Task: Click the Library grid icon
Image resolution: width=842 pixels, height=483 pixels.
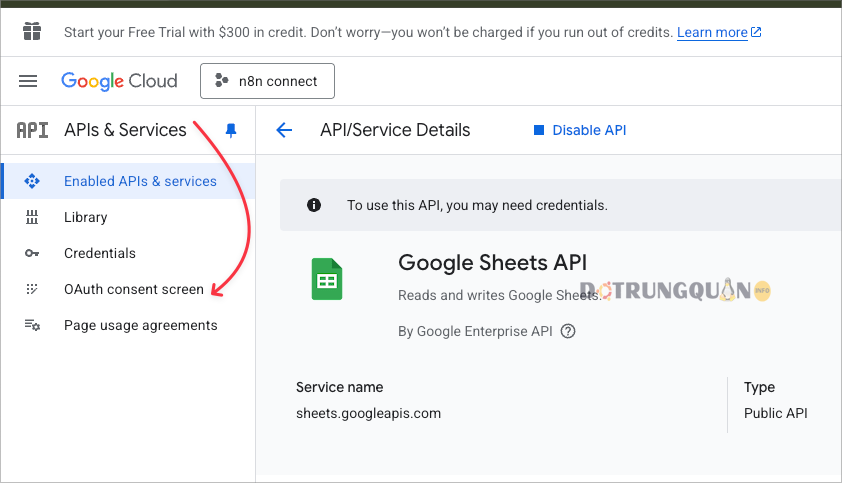Action: (32, 217)
